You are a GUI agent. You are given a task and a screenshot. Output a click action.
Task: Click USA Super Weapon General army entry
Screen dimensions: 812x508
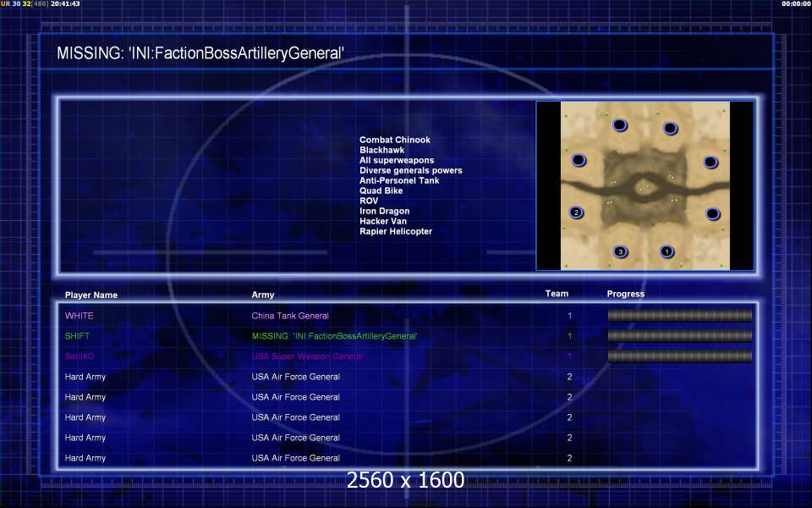click(307, 356)
